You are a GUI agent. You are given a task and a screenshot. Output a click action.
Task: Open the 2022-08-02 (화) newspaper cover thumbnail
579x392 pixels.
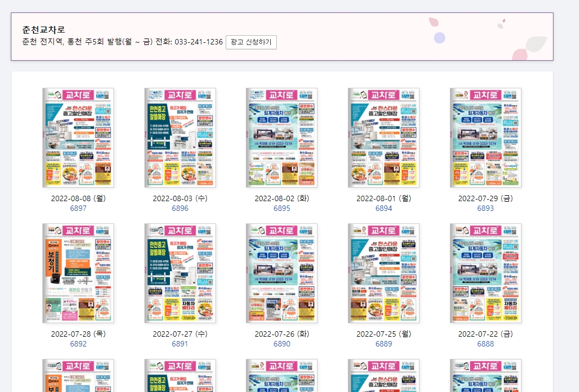click(282, 138)
